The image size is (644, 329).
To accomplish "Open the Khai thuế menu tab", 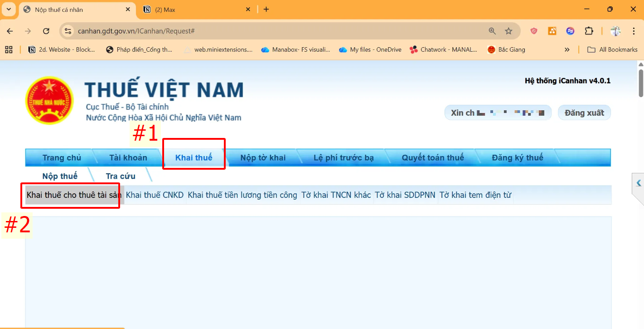I will coord(194,157).
